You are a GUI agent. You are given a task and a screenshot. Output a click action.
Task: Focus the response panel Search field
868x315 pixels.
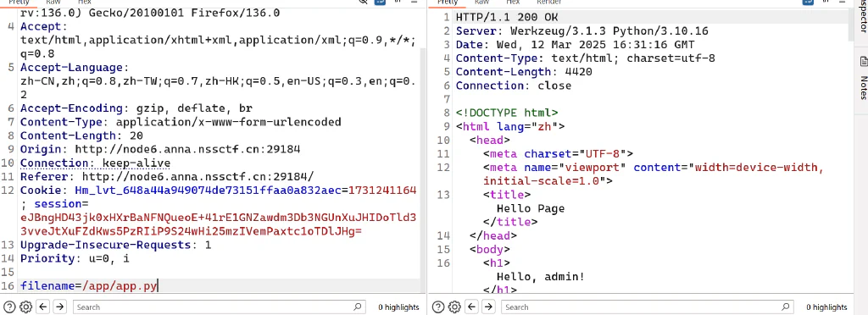click(648, 307)
